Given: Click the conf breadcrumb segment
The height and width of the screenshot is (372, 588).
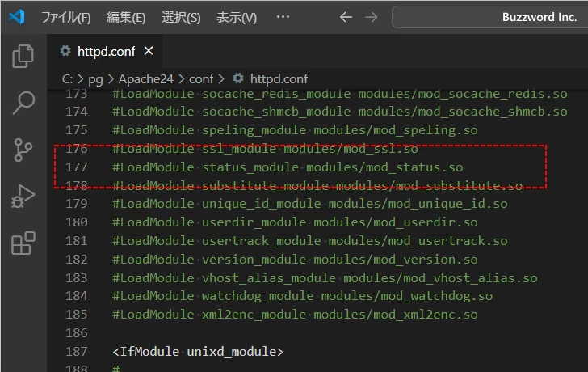Looking at the screenshot, I should 201,79.
